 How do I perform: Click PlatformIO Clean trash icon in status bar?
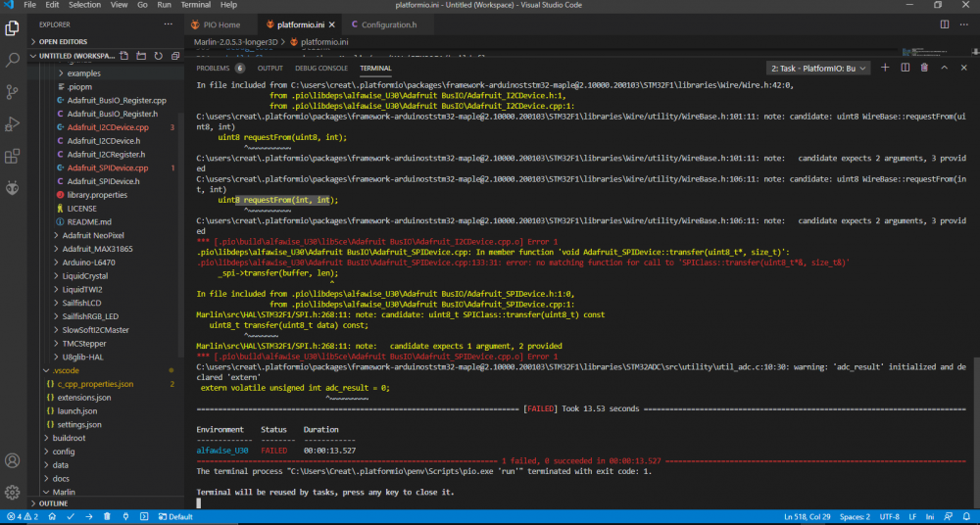tap(107, 517)
